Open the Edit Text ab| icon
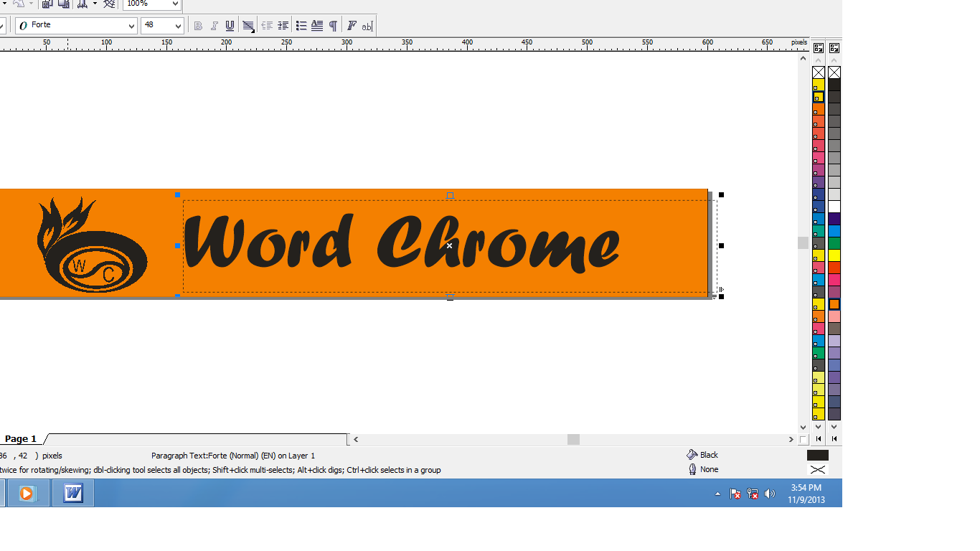This screenshot has height=551, width=980. click(x=367, y=26)
